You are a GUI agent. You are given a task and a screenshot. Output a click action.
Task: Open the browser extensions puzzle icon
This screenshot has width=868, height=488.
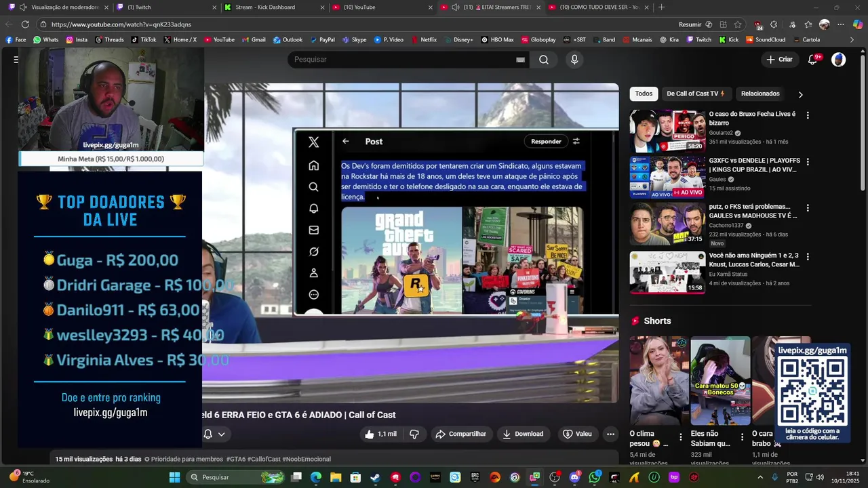[774, 24]
